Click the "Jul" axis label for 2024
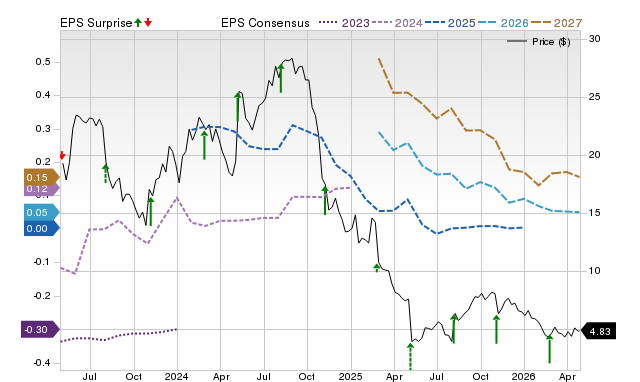 (264, 376)
